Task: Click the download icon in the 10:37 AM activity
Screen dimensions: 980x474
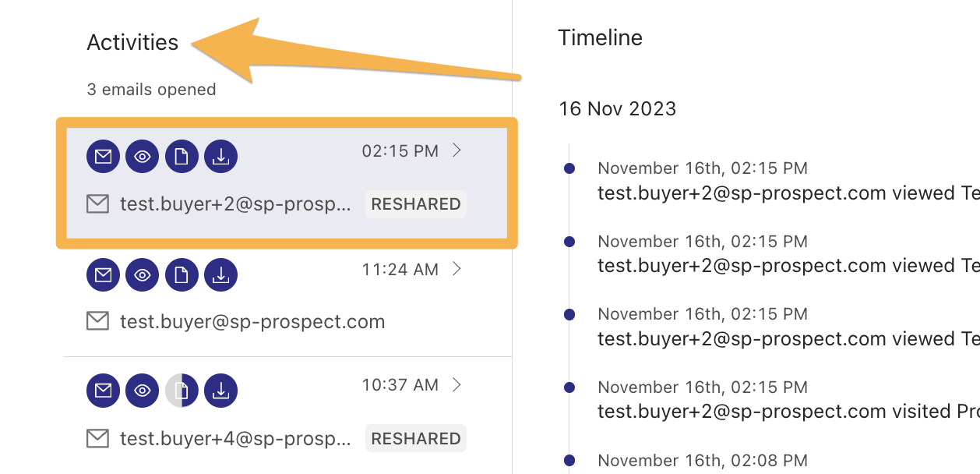Action: coord(220,391)
